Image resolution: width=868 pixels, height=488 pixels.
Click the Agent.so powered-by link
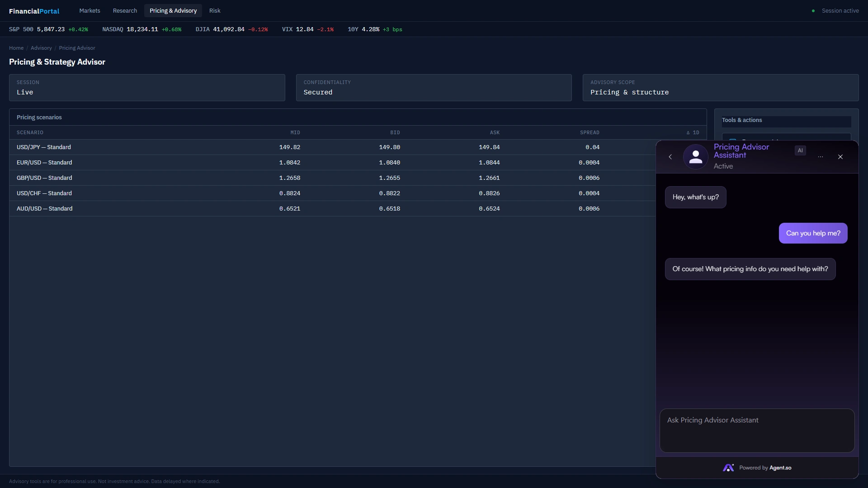coord(780,468)
